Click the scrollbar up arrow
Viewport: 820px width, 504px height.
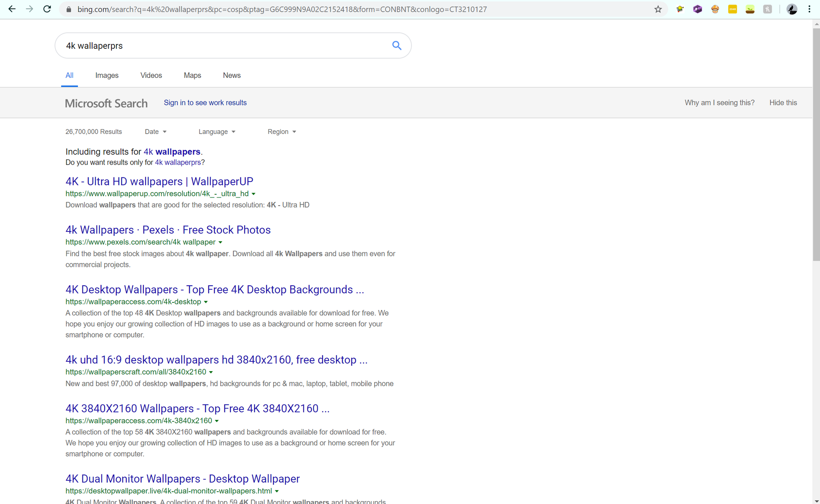click(x=816, y=24)
